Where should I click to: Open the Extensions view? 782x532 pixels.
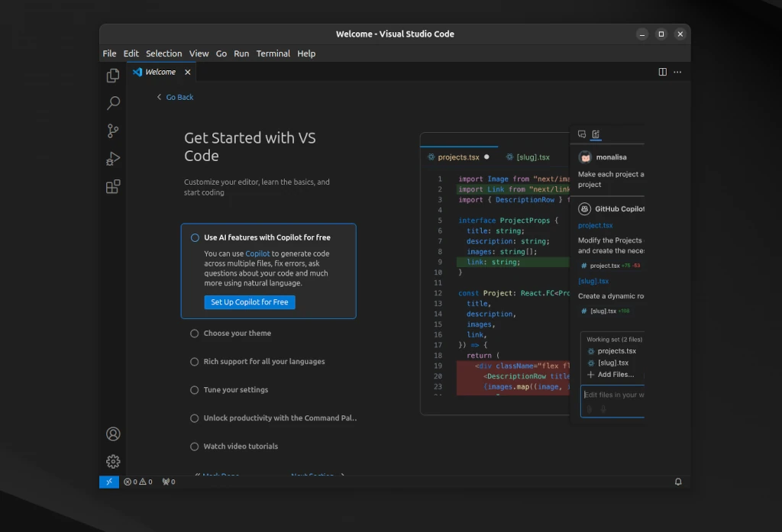113,186
